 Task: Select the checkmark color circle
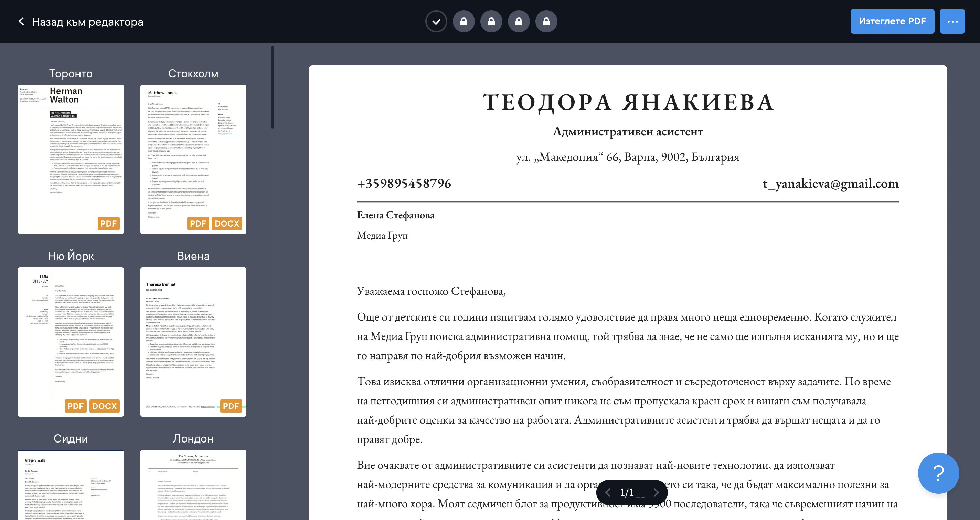click(436, 21)
